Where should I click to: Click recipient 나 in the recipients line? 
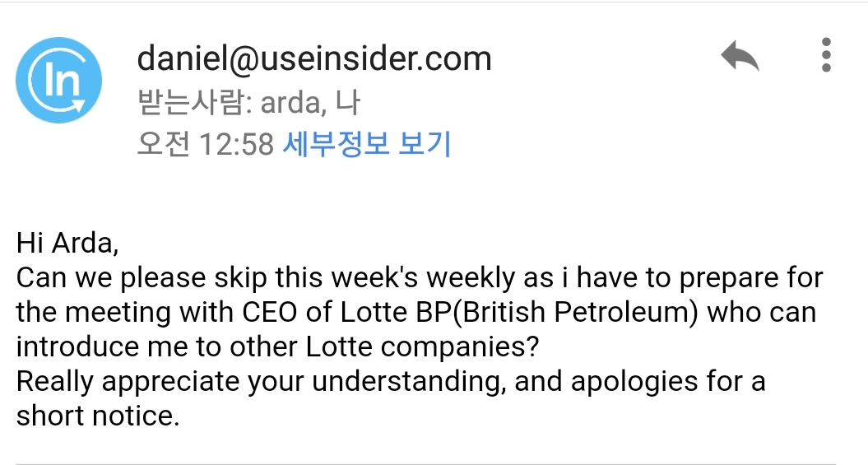tap(348, 103)
